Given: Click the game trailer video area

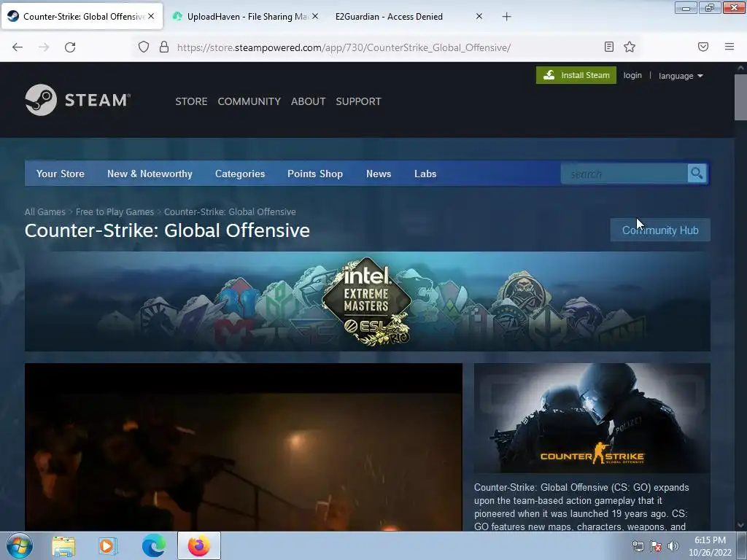Looking at the screenshot, I should (244, 447).
